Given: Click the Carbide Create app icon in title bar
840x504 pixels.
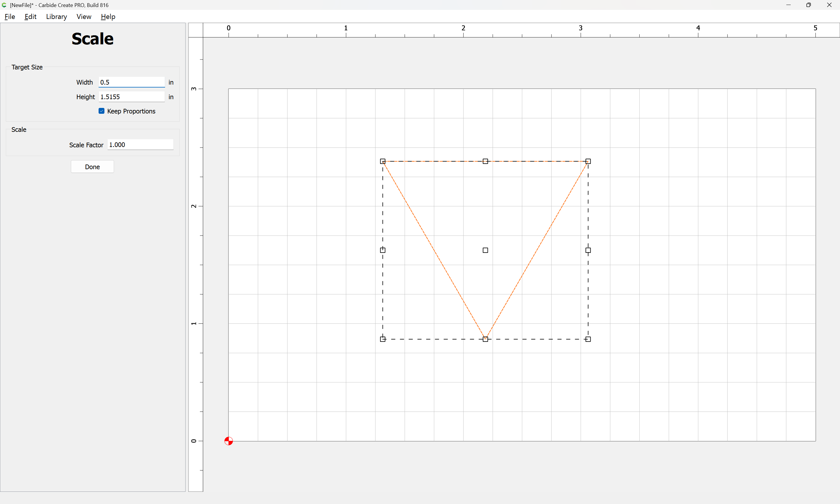Looking at the screenshot, I should pyautogui.click(x=4, y=5).
